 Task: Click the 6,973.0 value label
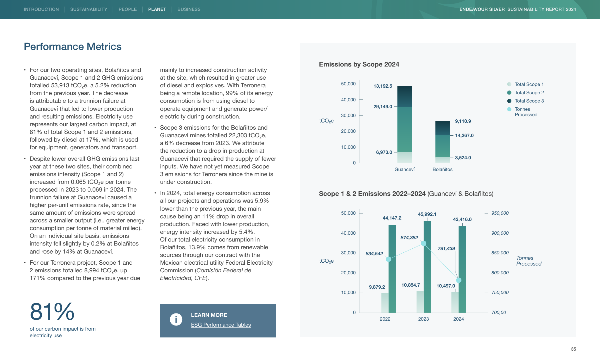(384, 152)
